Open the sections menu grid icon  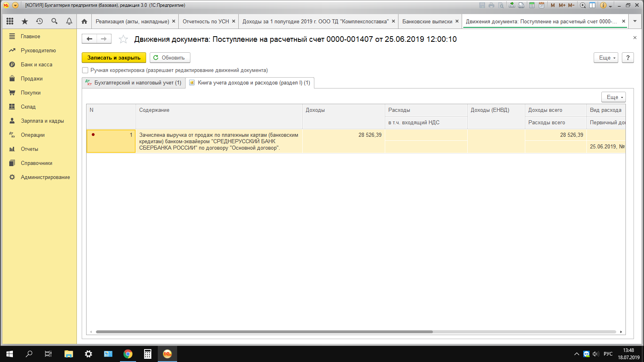(x=10, y=21)
